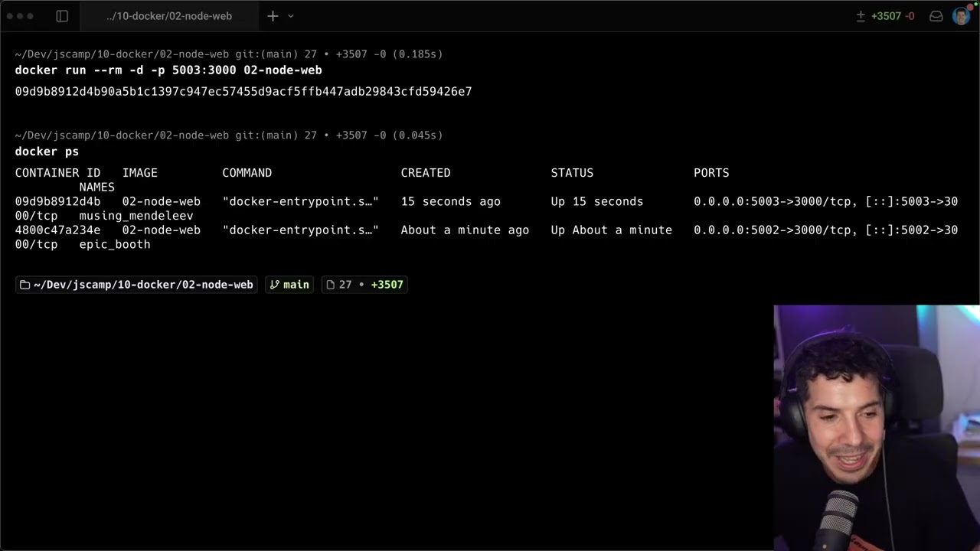Click the 0.0.0.0:5002->3000/tcp port mapping

774,230
